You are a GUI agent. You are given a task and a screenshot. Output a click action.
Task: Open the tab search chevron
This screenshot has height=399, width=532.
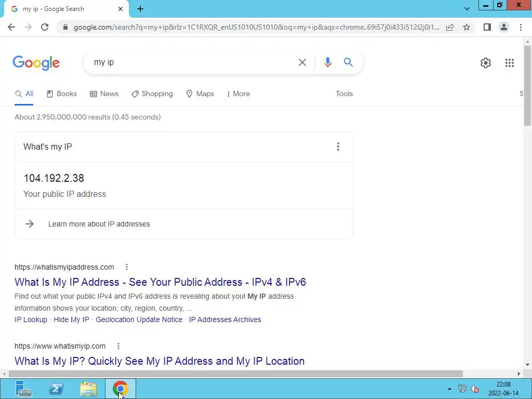467,9
